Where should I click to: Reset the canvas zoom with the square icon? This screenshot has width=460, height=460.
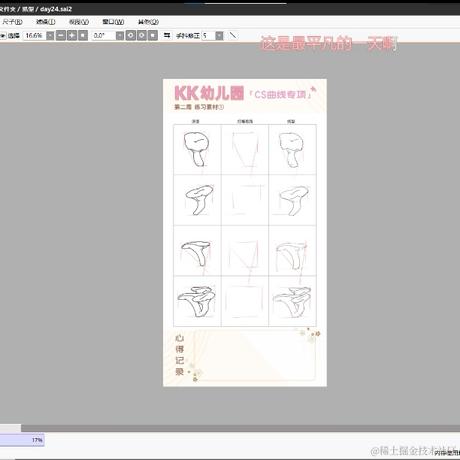[x=83, y=35]
